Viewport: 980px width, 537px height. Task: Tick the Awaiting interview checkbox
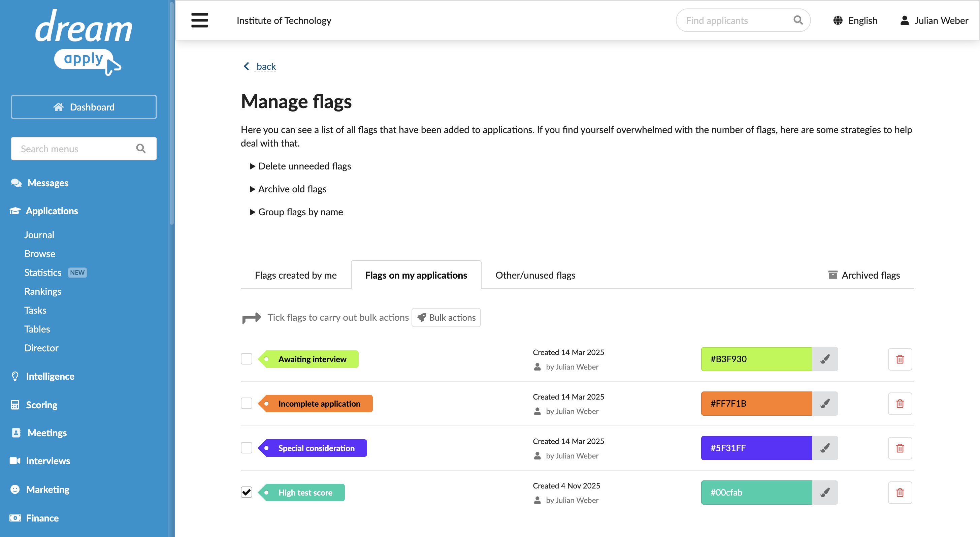tap(247, 359)
